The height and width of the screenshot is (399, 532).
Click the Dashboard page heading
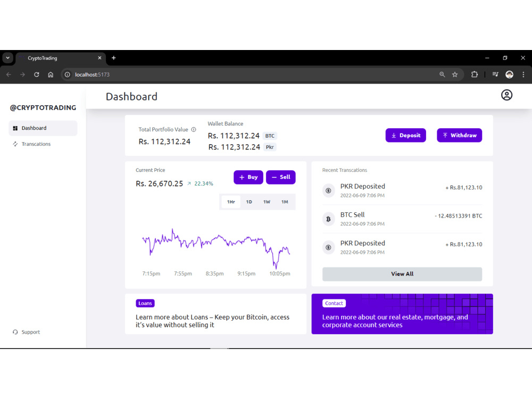(131, 96)
